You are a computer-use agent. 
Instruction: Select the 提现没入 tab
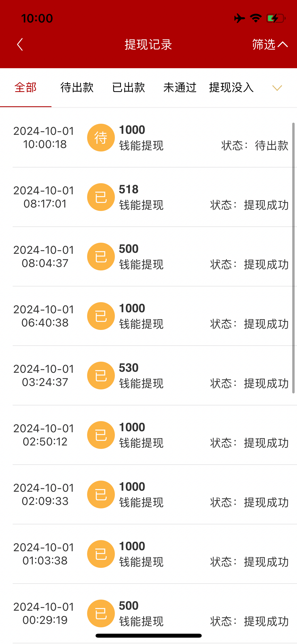[x=231, y=88]
